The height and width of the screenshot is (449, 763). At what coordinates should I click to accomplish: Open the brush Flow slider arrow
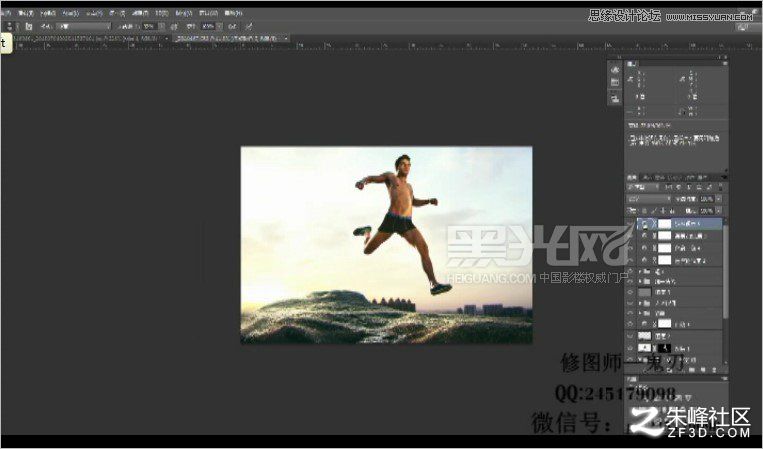219,27
